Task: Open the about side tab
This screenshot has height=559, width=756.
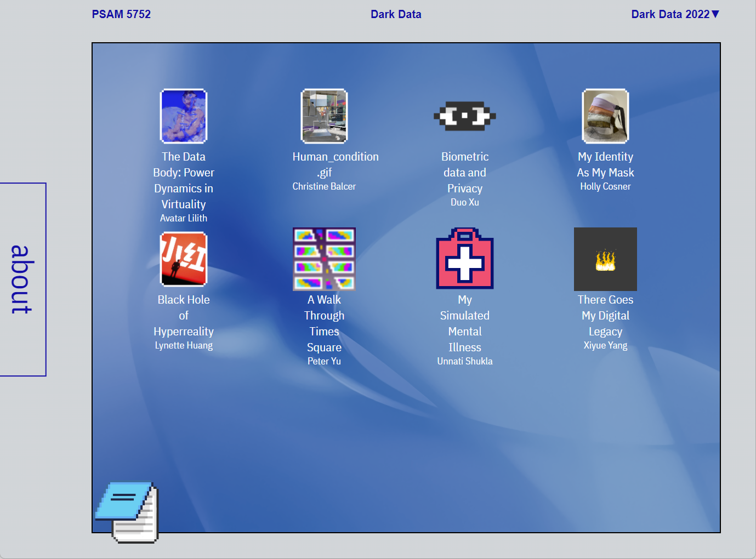Action: [22, 279]
